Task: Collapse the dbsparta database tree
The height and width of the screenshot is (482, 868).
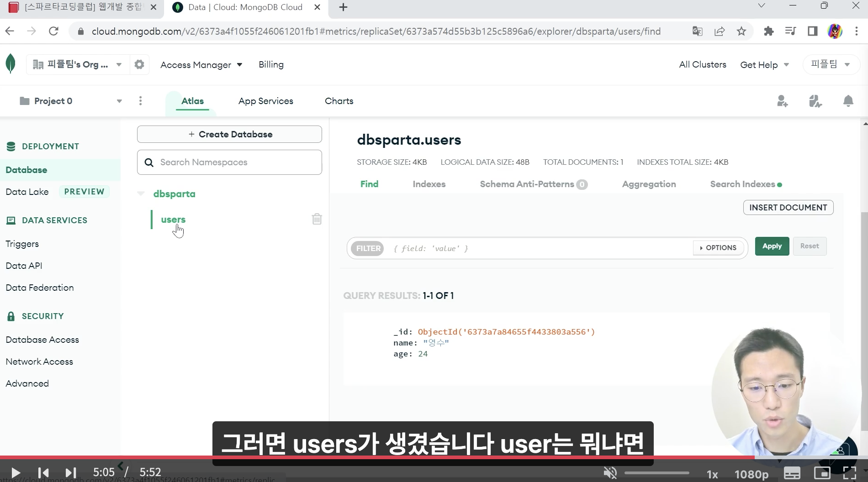Action: pyautogui.click(x=141, y=194)
